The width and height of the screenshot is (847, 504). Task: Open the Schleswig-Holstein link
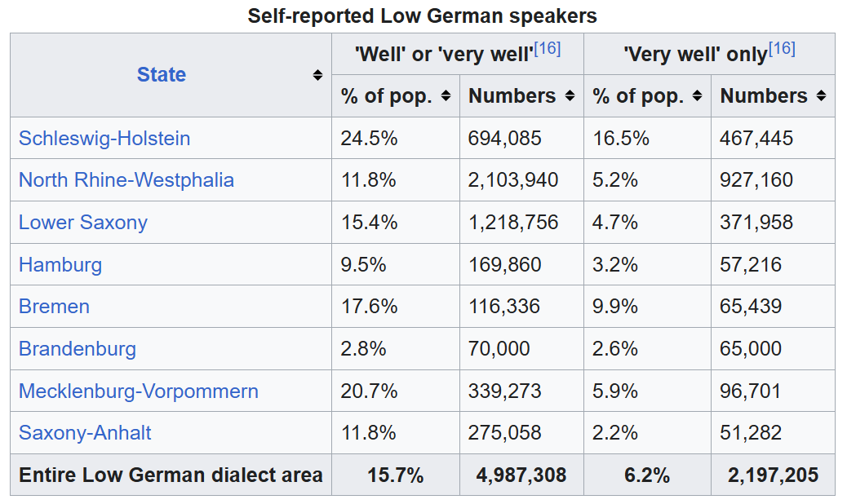[104, 139]
